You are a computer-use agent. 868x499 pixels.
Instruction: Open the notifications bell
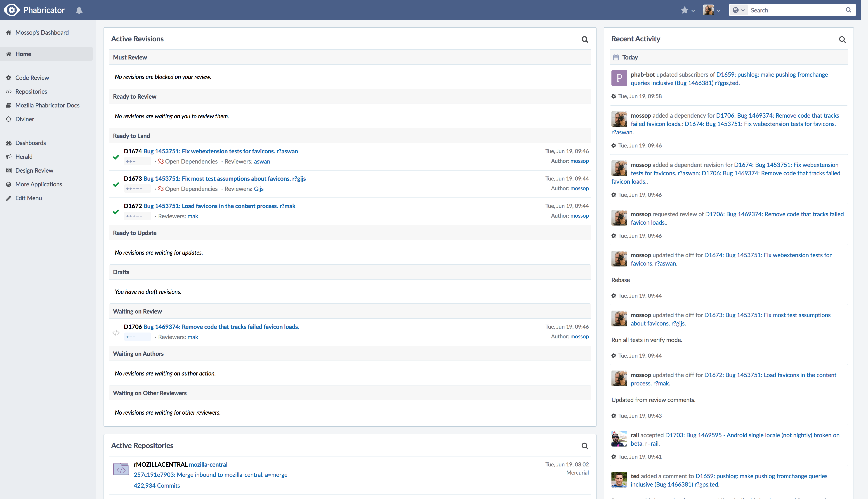coord(79,10)
